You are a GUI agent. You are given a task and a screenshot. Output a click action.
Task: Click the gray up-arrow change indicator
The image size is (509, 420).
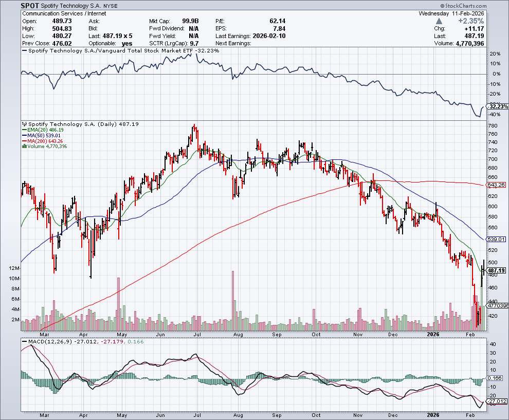(x=438, y=21)
